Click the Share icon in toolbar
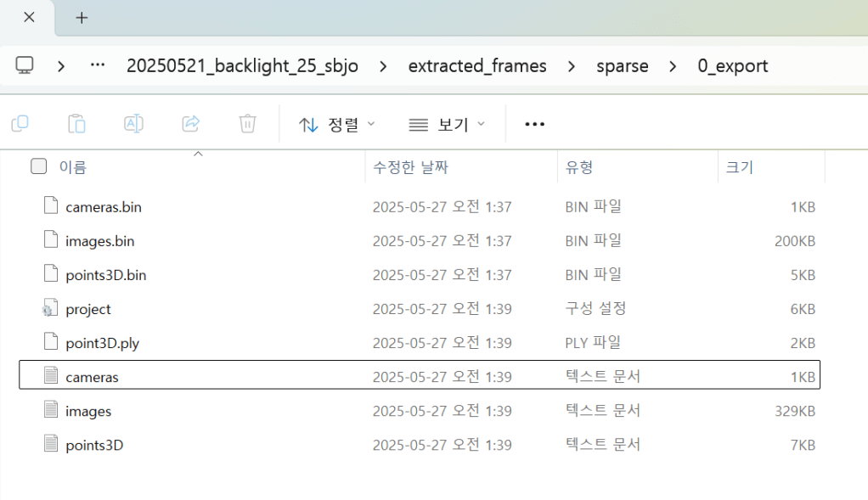This screenshot has width=868, height=500. [x=190, y=124]
